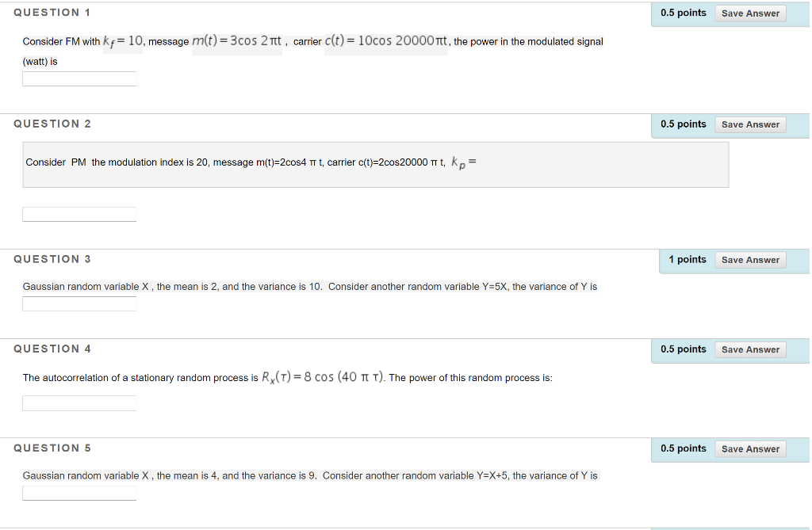Click the '0.5 points' label of Question 4
The image size is (812, 530).
[x=683, y=349]
